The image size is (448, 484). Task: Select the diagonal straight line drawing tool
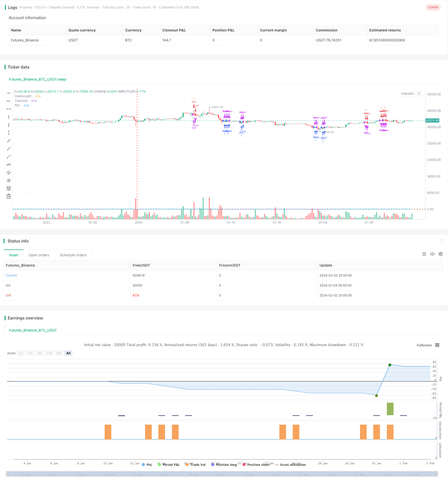click(x=9, y=141)
